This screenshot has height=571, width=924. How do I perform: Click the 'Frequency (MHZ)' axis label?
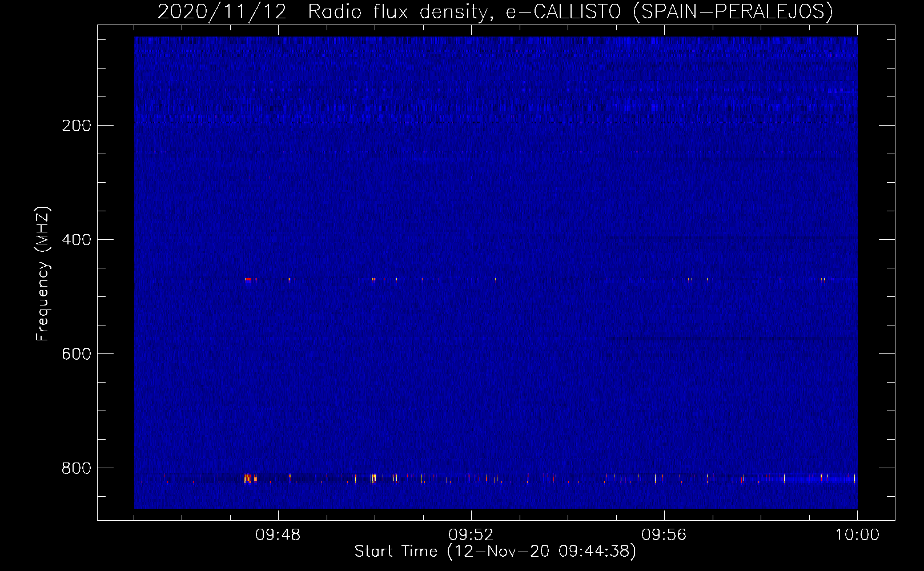click(x=43, y=274)
